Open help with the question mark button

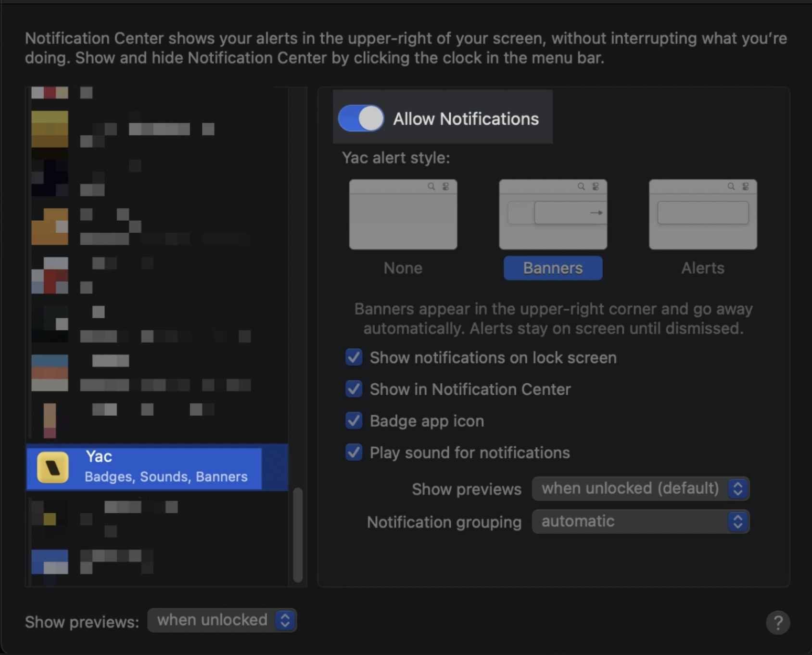[777, 623]
